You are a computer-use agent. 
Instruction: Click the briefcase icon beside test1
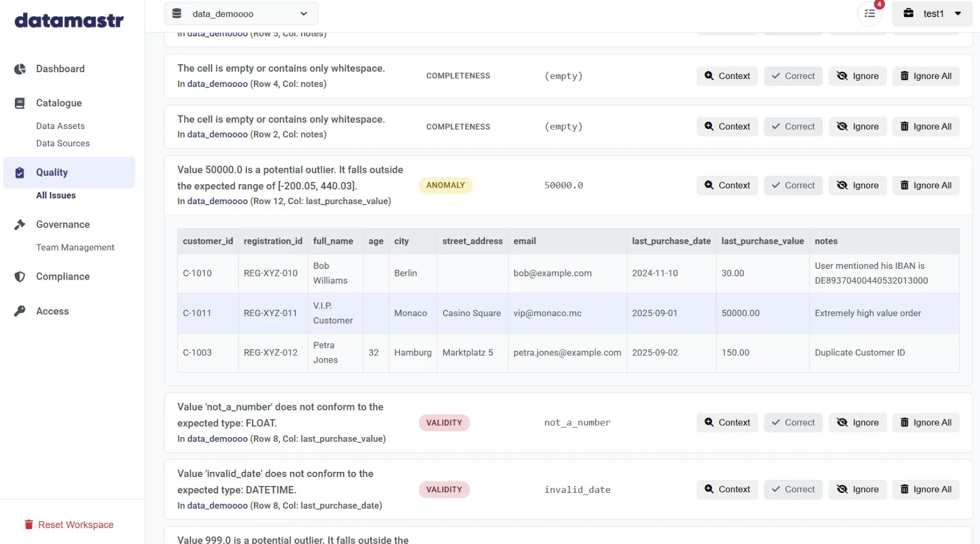coord(908,13)
